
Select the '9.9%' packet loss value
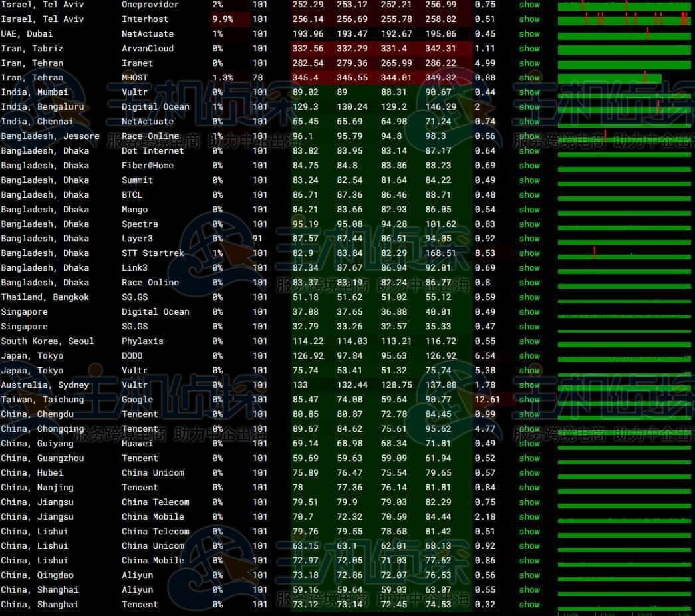click(223, 19)
